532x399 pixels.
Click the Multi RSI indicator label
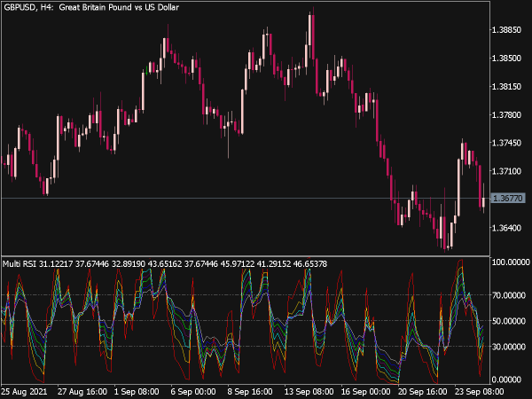[x=20, y=263]
